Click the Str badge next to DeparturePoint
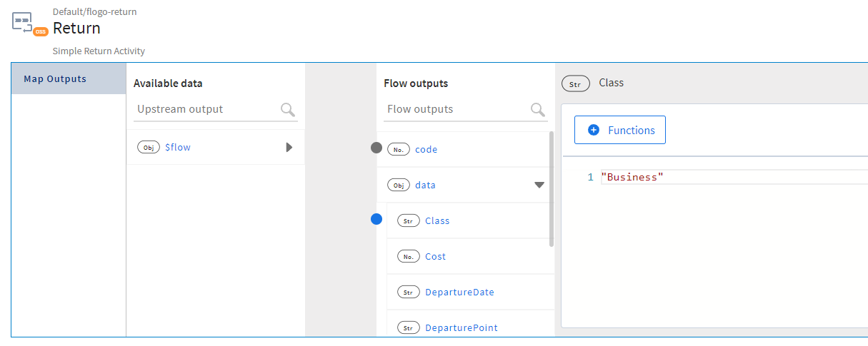 409,328
